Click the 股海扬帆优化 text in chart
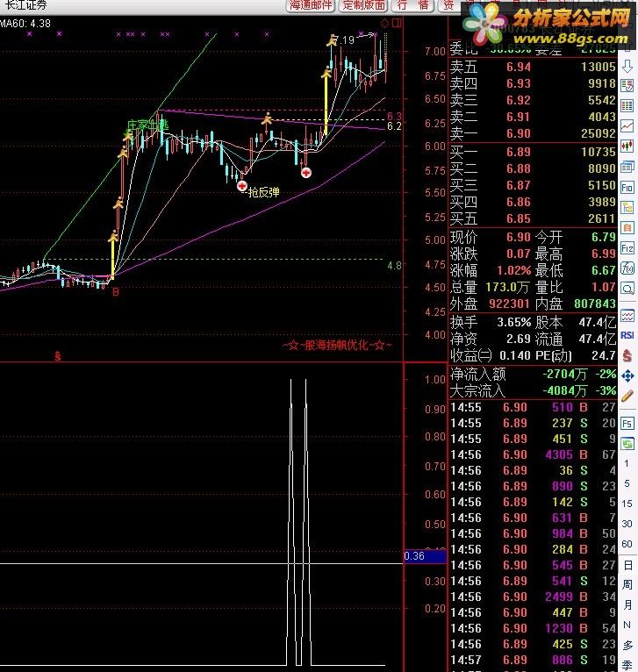638x672 pixels. point(337,345)
